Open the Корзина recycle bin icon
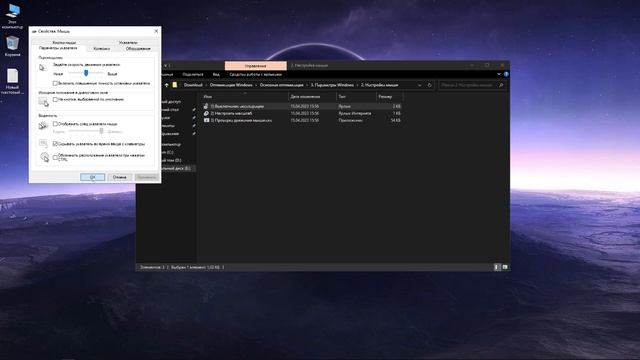The height and width of the screenshot is (360, 640). pyautogui.click(x=13, y=46)
